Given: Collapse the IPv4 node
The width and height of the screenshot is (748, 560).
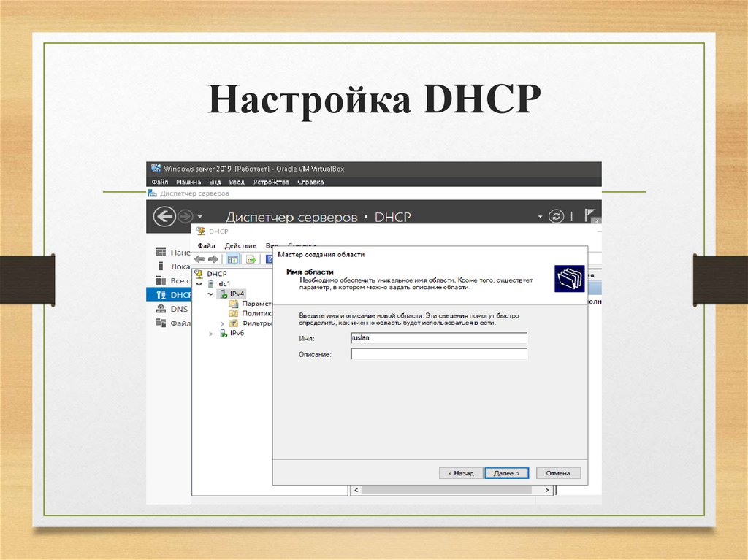Looking at the screenshot, I should tap(210, 294).
